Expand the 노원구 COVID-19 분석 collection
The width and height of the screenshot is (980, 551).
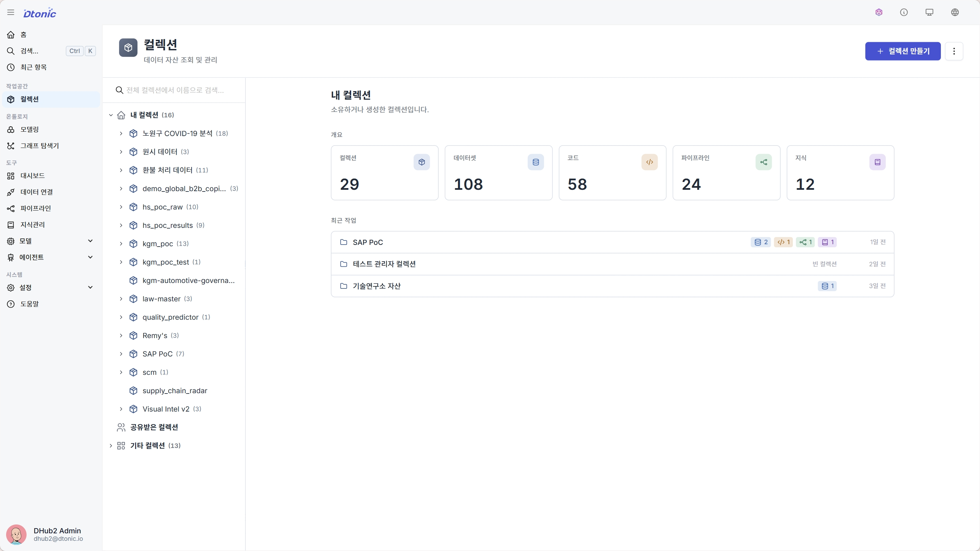(121, 133)
